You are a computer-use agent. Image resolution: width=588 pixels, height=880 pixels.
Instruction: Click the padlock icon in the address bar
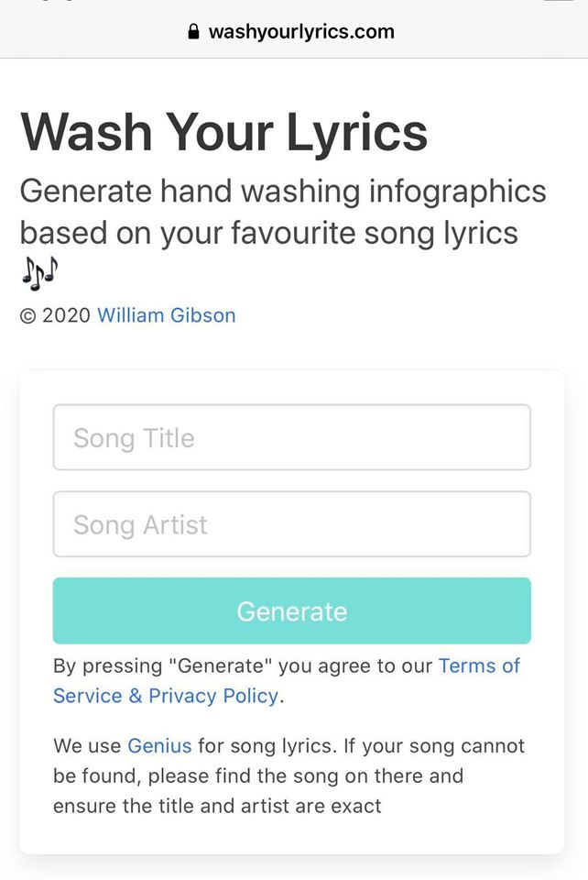(193, 32)
